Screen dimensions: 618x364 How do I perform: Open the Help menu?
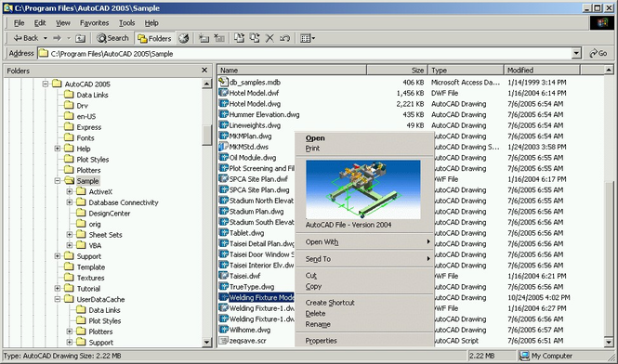pyautogui.click(x=151, y=23)
